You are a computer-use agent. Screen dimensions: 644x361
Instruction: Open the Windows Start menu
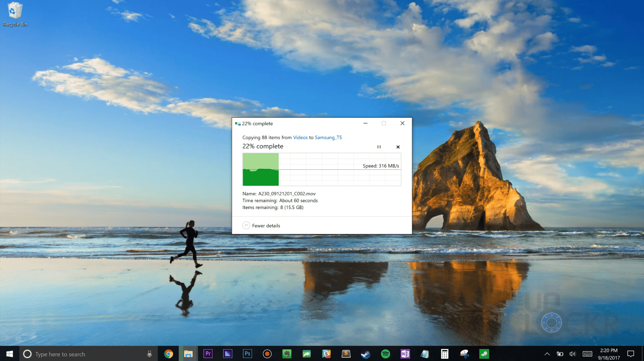[x=9, y=354]
